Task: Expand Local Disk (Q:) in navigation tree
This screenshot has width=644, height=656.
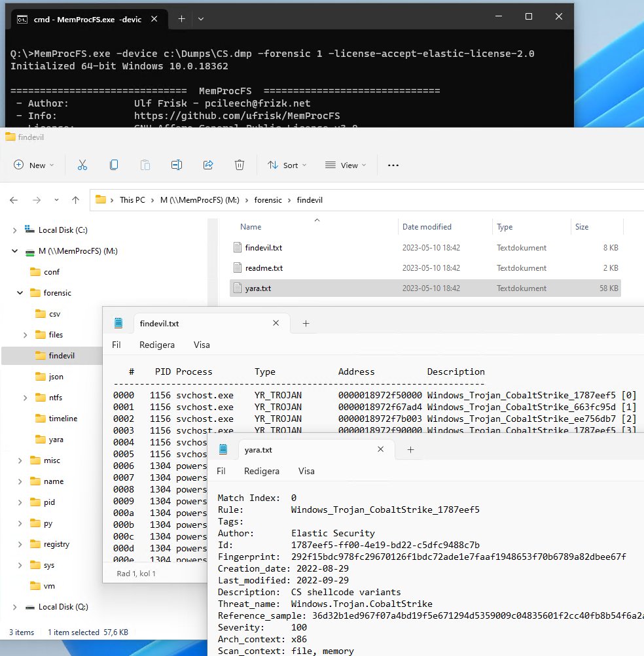Action: 14,607
